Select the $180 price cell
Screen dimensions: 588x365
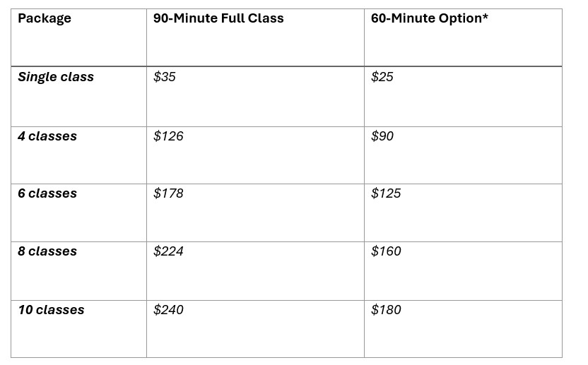pyautogui.click(x=386, y=310)
